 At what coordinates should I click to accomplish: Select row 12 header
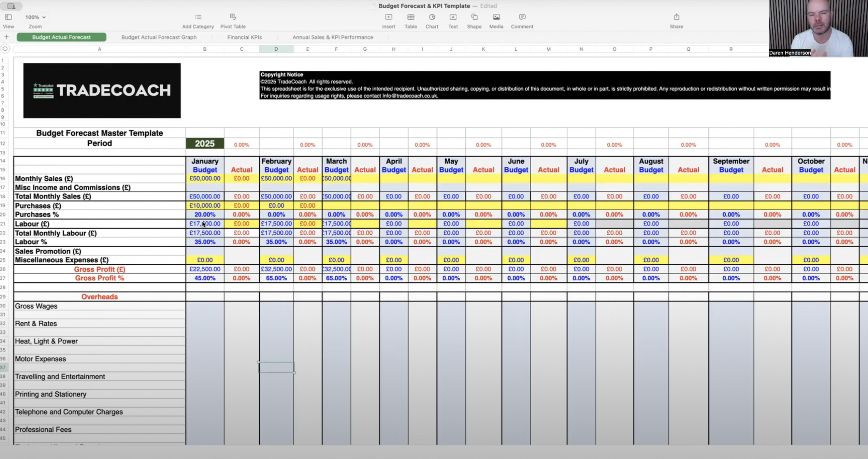tap(3, 144)
